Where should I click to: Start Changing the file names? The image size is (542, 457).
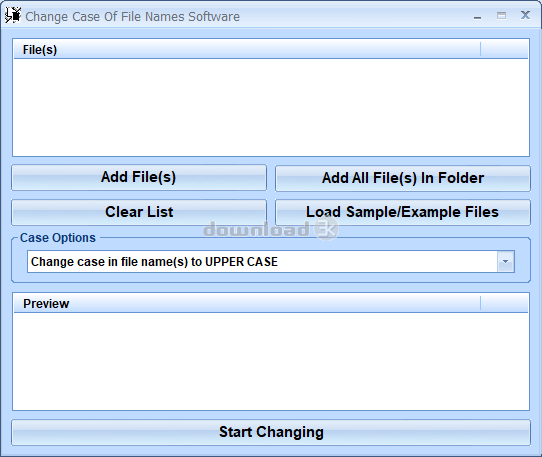[x=271, y=432]
